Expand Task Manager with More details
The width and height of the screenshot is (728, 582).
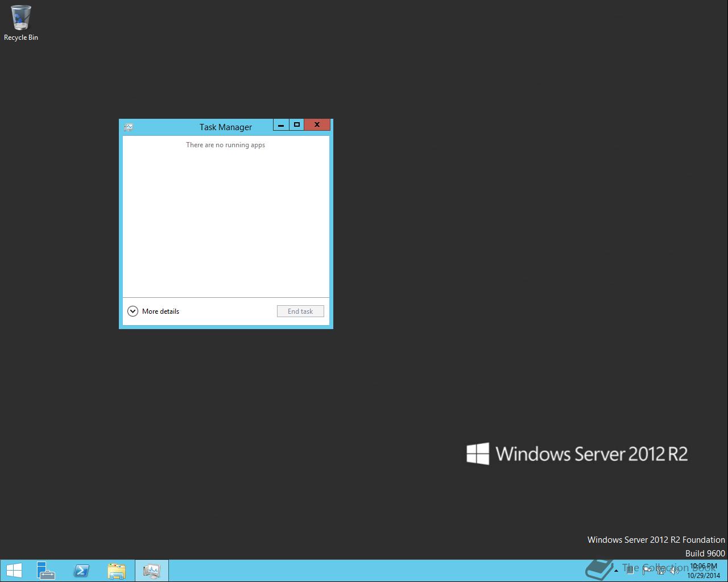tap(154, 311)
